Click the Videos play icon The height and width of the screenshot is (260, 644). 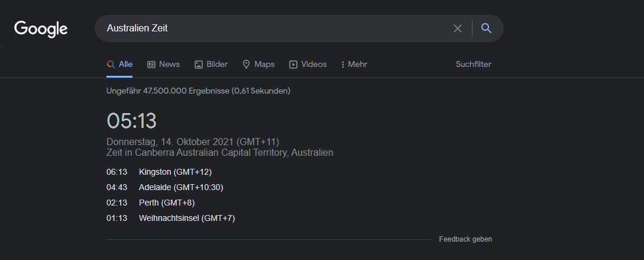click(293, 65)
